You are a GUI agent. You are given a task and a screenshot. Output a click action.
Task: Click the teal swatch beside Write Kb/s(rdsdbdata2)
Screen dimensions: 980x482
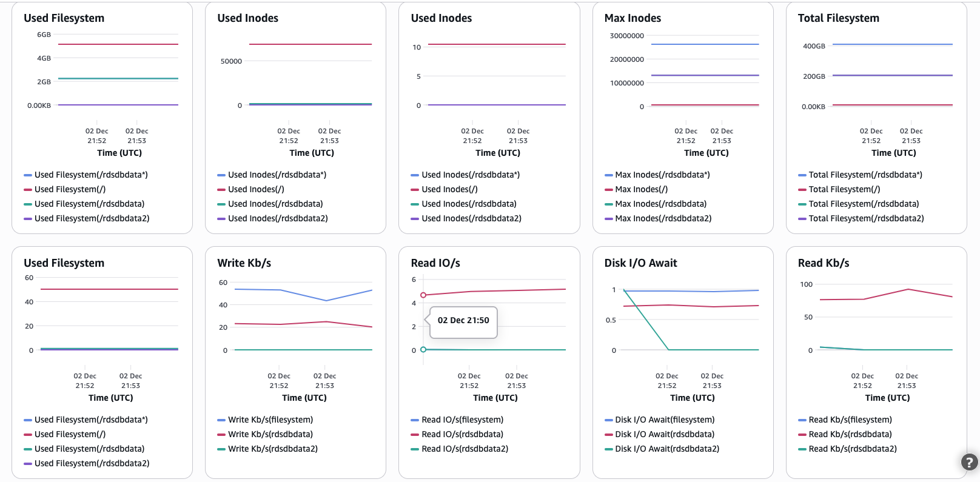(221, 449)
